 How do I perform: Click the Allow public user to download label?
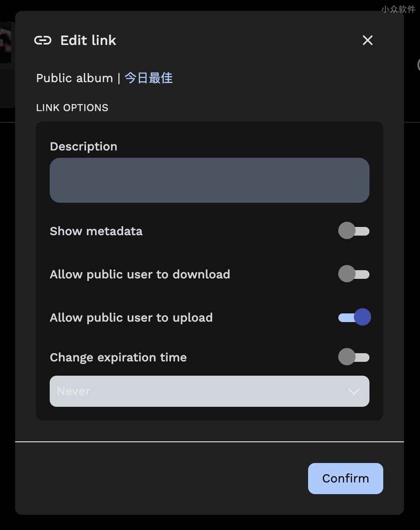coord(140,275)
